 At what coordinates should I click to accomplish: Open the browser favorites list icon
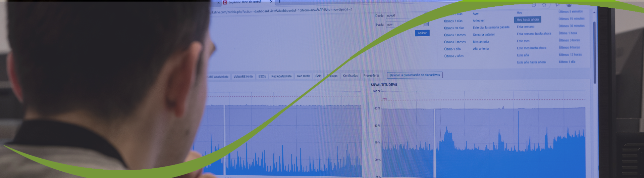[557, 5]
